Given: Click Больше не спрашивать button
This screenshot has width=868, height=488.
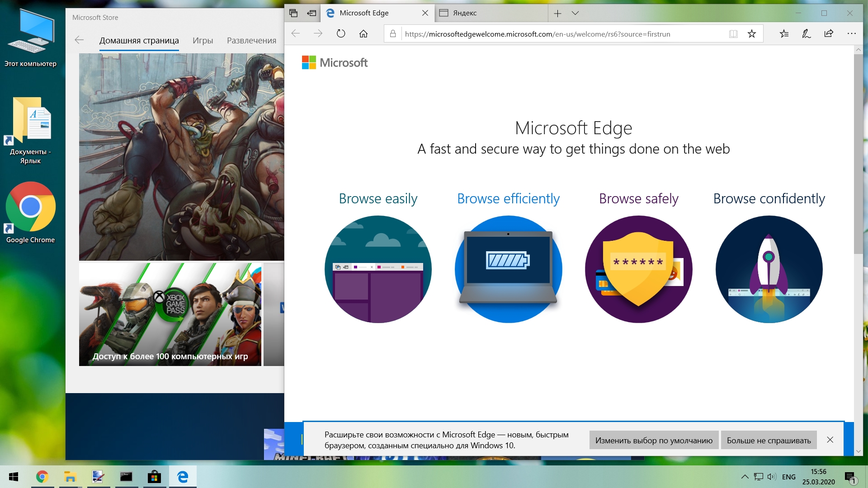Looking at the screenshot, I should point(769,440).
